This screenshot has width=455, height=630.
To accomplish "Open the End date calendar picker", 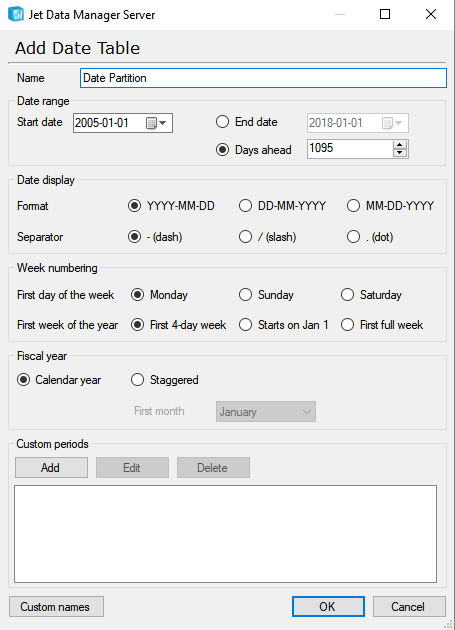I will (392, 123).
